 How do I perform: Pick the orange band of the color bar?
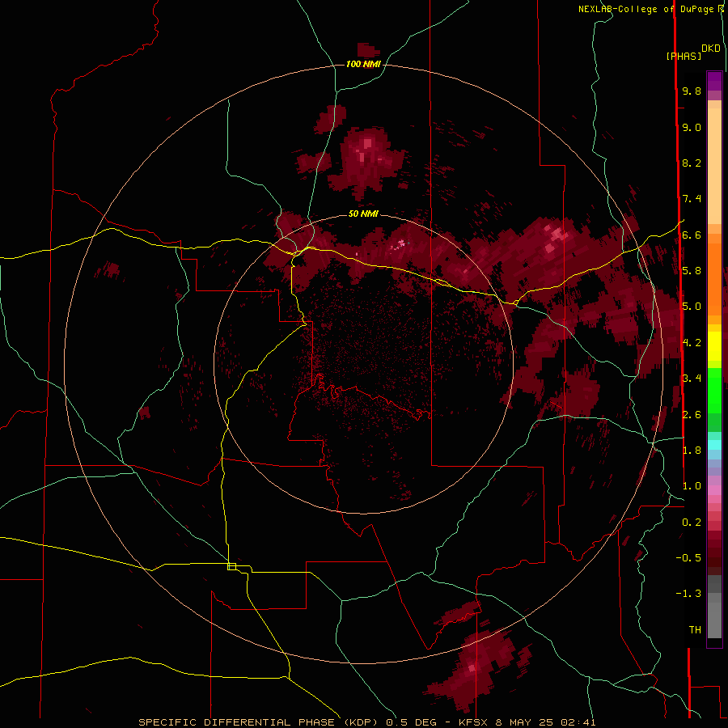tap(714, 278)
